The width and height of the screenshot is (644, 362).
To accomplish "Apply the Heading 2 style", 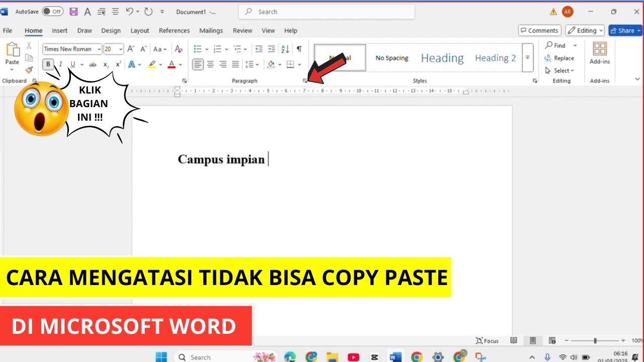I will 496,58.
